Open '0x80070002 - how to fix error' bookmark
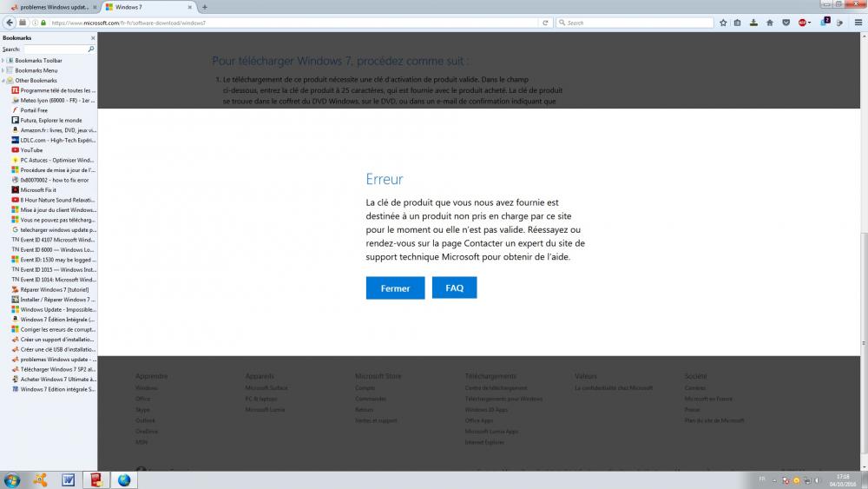 [x=54, y=180]
